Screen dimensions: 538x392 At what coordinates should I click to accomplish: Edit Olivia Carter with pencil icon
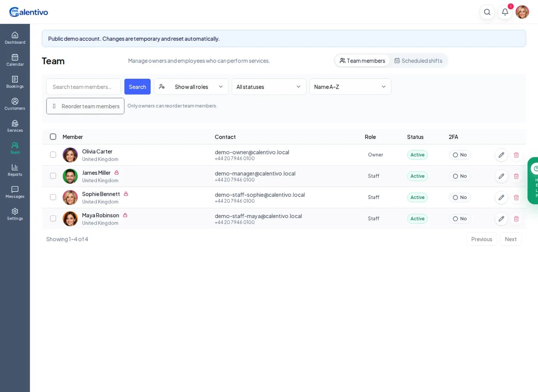click(x=501, y=155)
